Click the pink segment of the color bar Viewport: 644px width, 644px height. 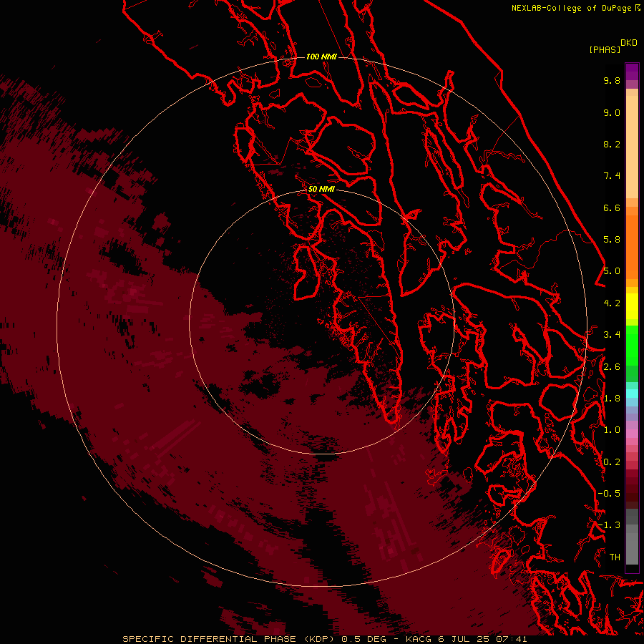[632, 434]
